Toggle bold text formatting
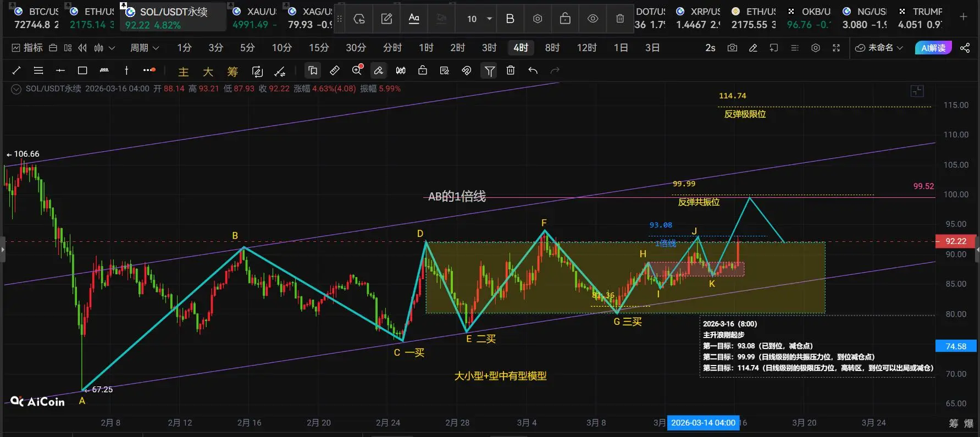The image size is (980, 437). click(510, 19)
